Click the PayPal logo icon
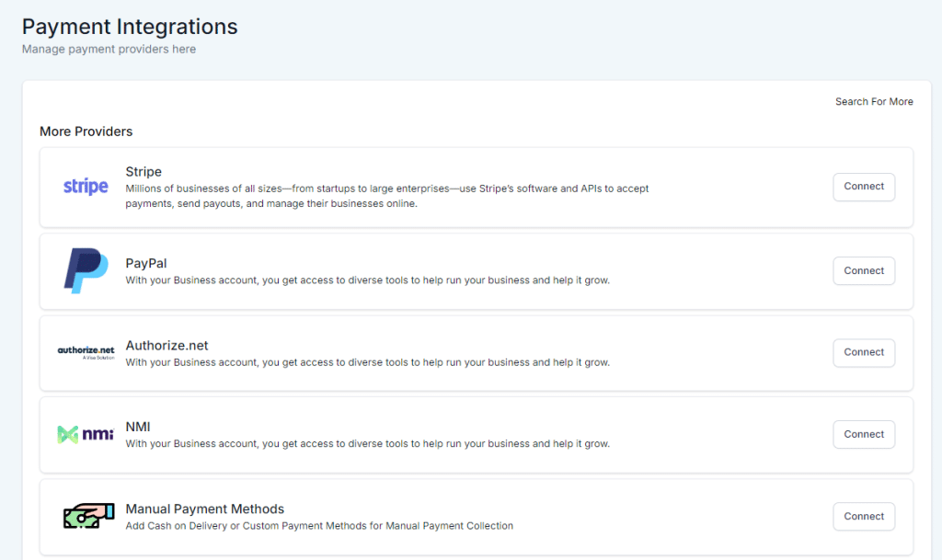 tap(86, 270)
